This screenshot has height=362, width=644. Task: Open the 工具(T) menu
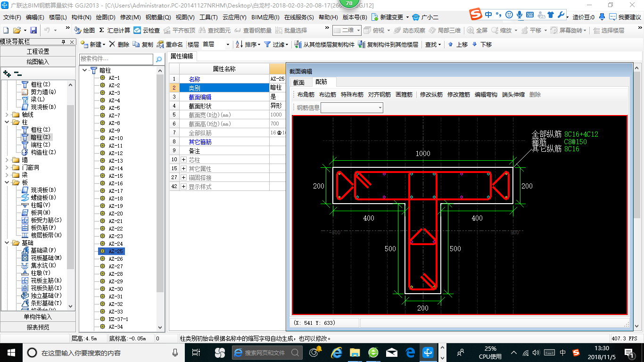208,17
